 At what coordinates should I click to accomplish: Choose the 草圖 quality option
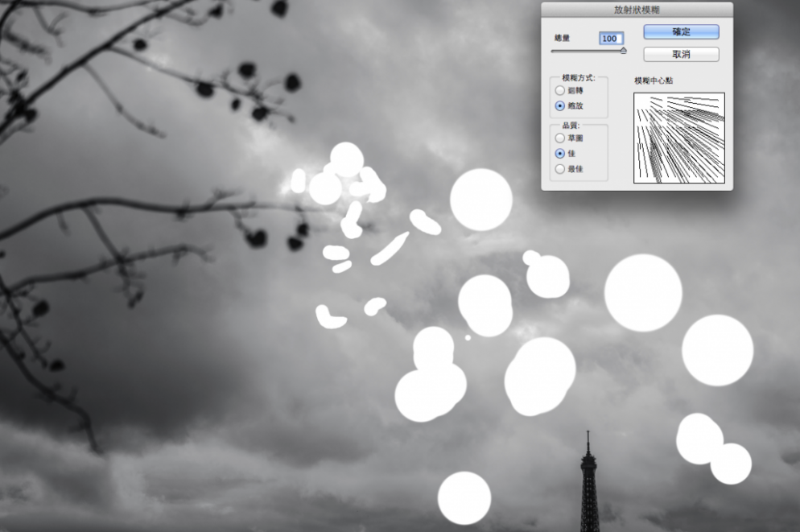(560, 138)
